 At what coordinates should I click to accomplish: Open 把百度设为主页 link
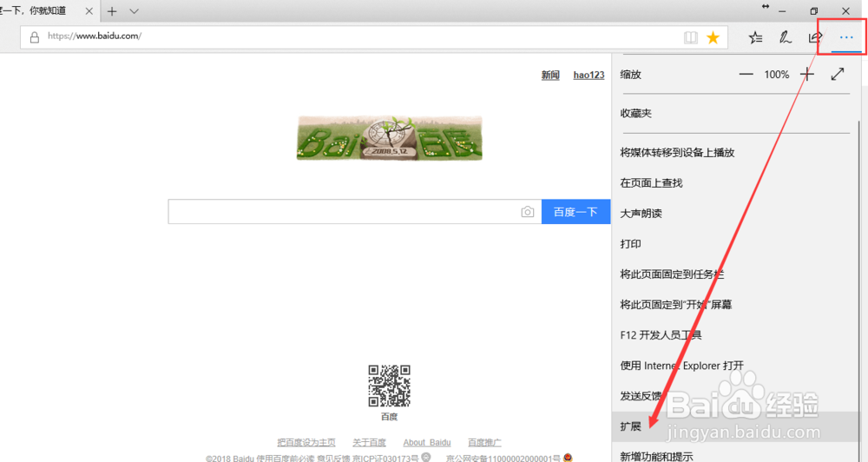tap(306, 443)
